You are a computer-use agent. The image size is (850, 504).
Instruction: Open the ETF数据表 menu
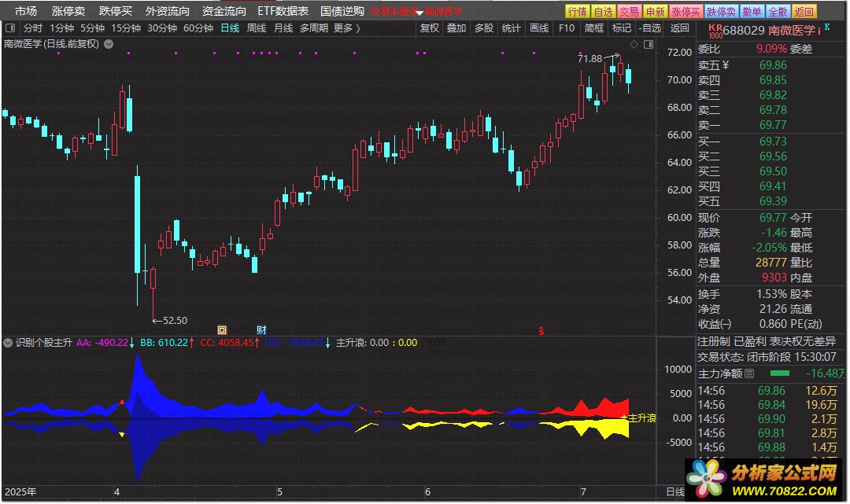tap(283, 11)
